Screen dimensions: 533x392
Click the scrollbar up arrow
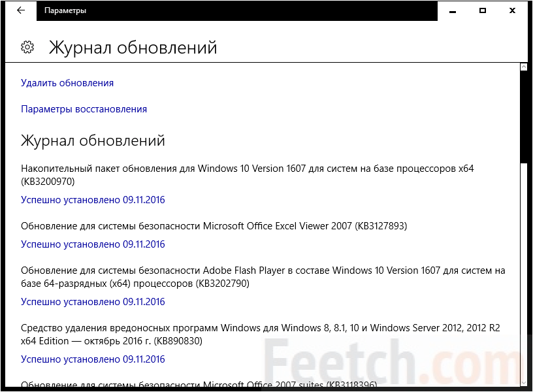(x=524, y=67)
